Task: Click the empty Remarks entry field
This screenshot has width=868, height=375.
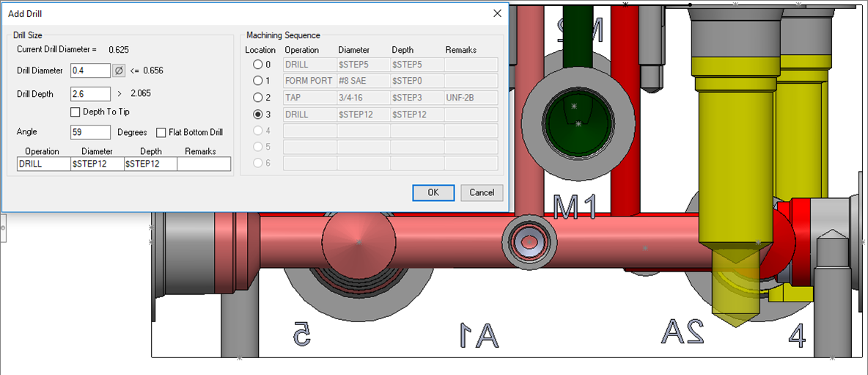Action: coord(203,164)
